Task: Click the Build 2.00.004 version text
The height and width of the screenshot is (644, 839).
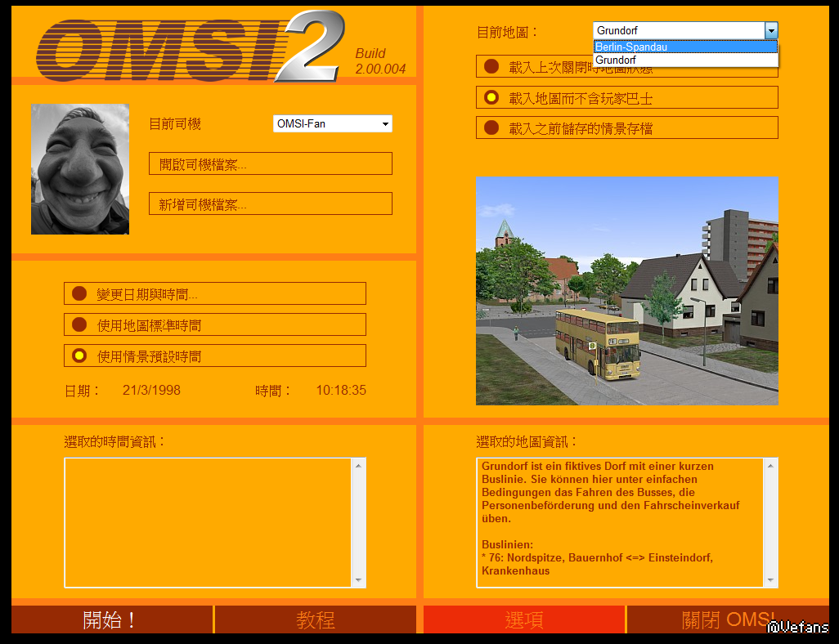Action: click(x=380, y=61)
